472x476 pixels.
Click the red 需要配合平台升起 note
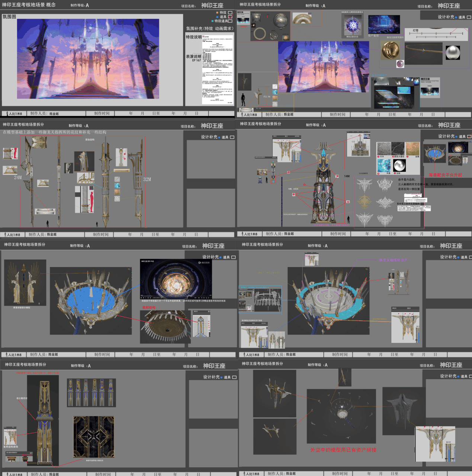[445, 175]
